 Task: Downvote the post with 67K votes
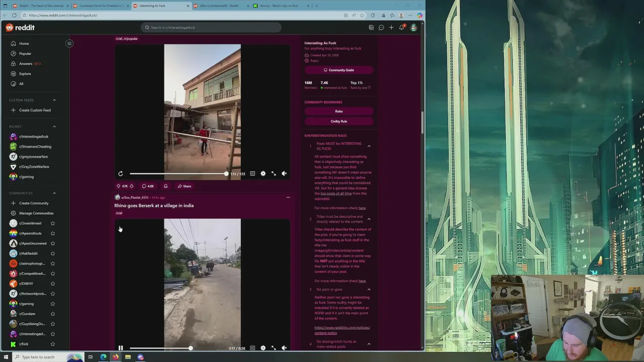point(132,186)
